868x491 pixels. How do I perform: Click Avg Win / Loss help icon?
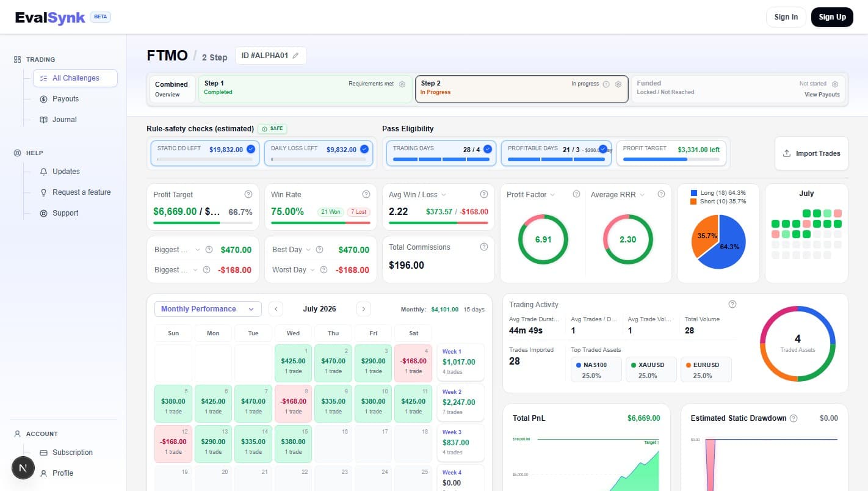click(x=484, y=194)
